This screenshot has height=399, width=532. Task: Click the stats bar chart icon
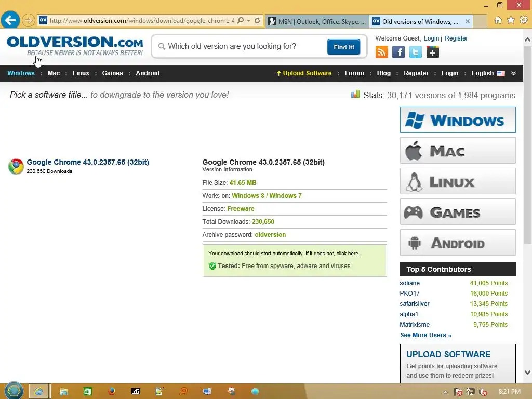click(355, 94)
